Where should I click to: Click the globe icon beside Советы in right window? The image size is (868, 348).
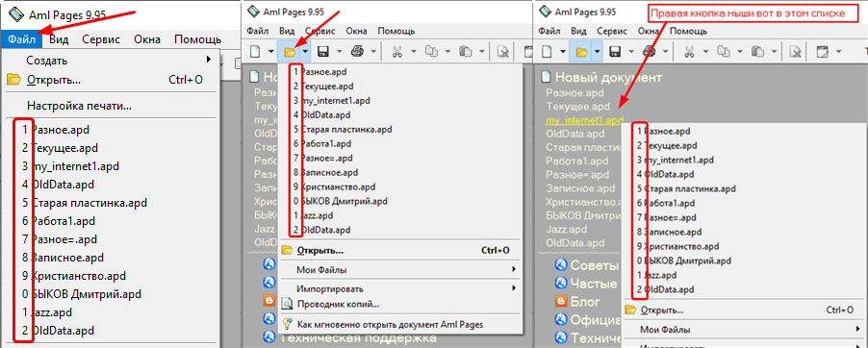(x=561, y=265)
